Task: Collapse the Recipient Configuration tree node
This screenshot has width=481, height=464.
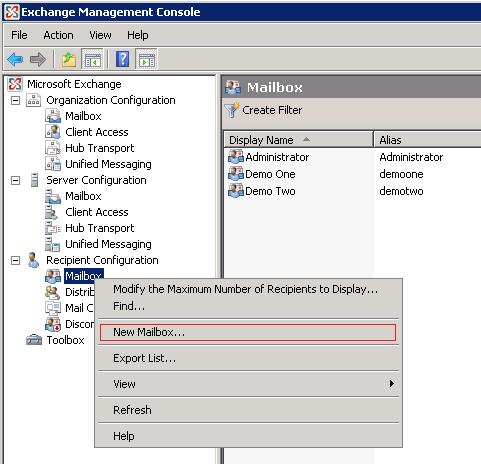Action: coord(15,260)
